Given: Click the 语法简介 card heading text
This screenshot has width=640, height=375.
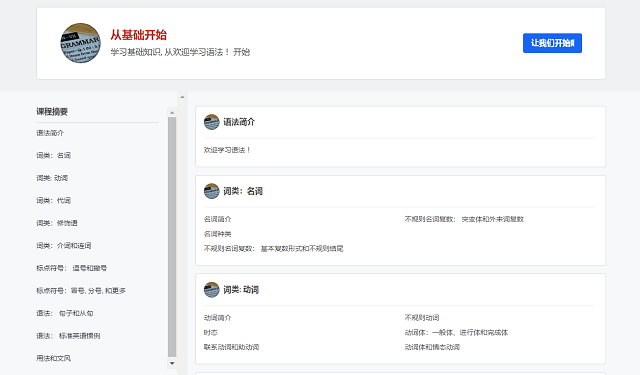Looking at the screenshot, I should [239, 122].
